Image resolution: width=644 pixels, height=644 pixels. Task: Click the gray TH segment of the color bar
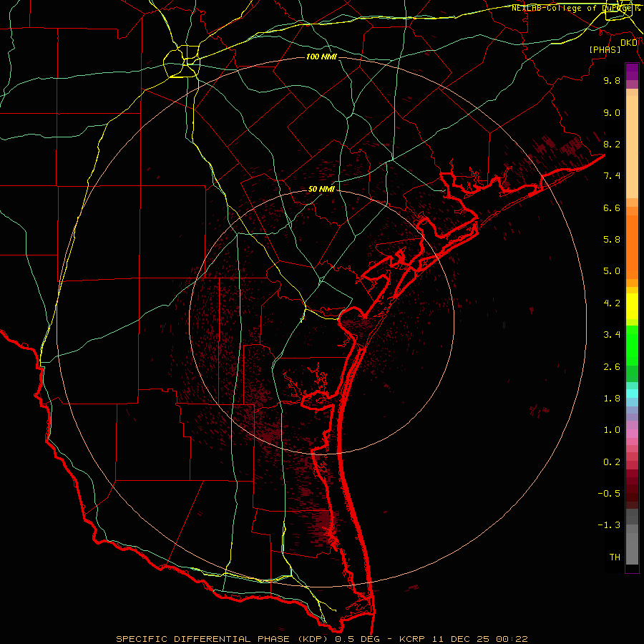632,548
